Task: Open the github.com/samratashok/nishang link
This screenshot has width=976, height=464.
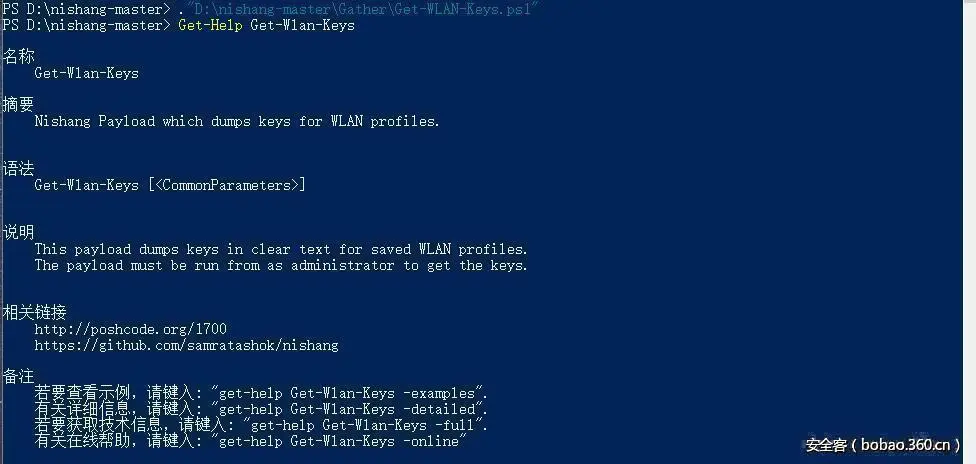Action: (186, 345)
